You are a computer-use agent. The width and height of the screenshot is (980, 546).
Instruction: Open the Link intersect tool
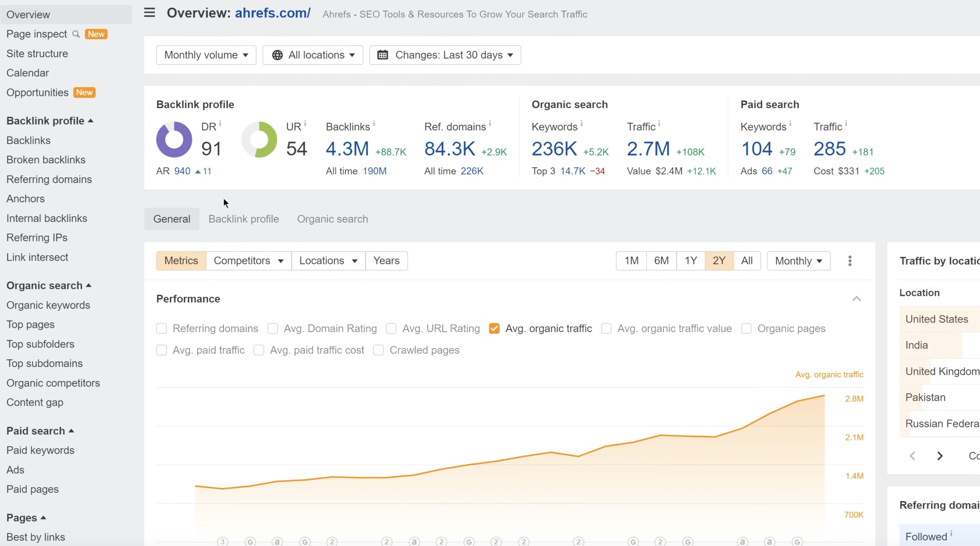[37, 256]
